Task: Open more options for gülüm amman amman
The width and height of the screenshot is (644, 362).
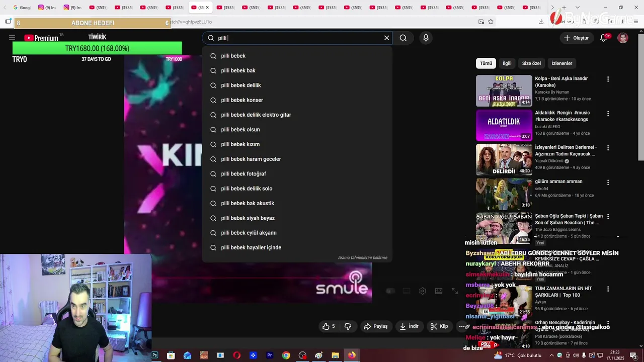Action: point(608,183)
